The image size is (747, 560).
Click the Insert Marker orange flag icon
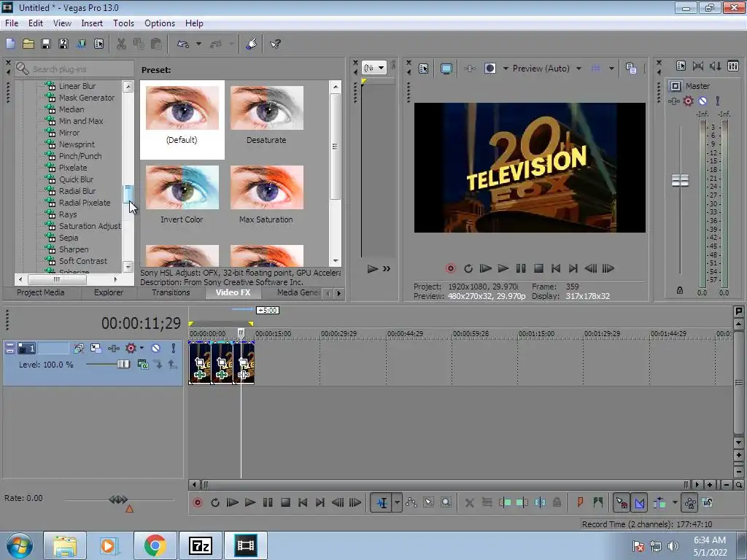(580, 502)
